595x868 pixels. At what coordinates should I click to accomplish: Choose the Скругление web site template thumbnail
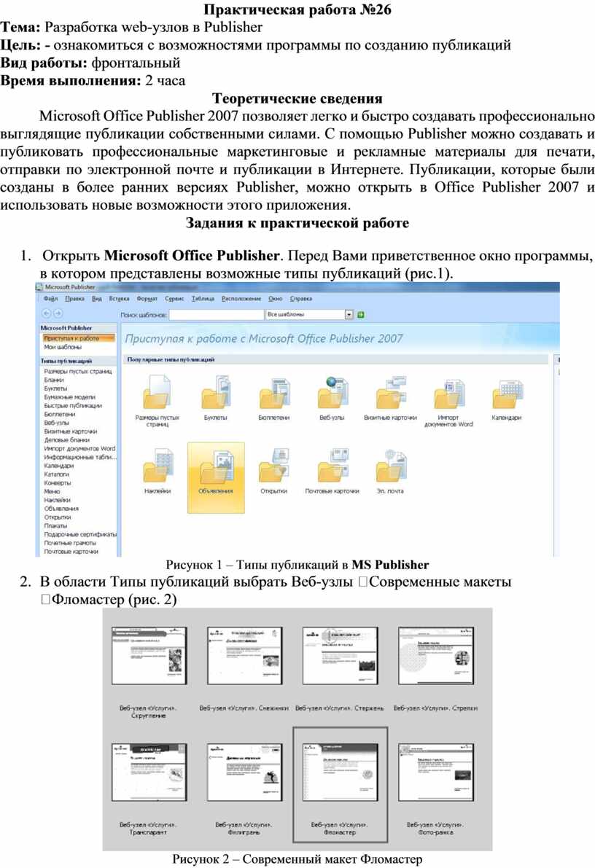click(x=149, y=656)
